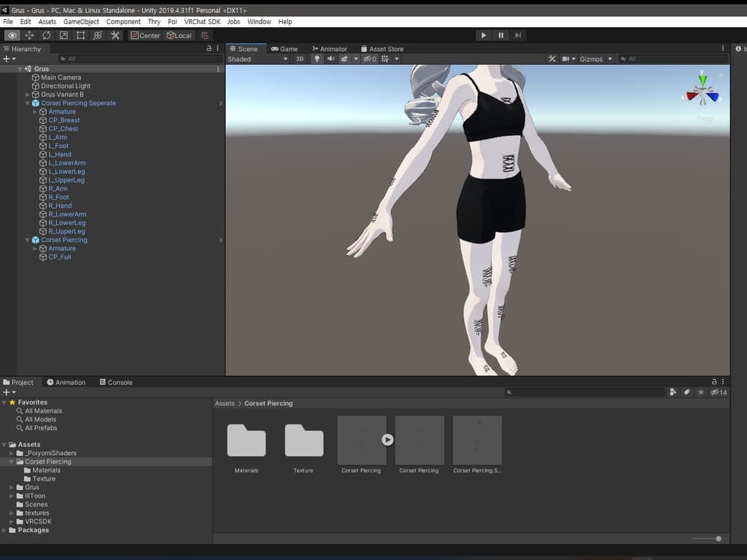The image size is (747, 560).
Task: Select the Rotate tool
Action: point(47,35)
